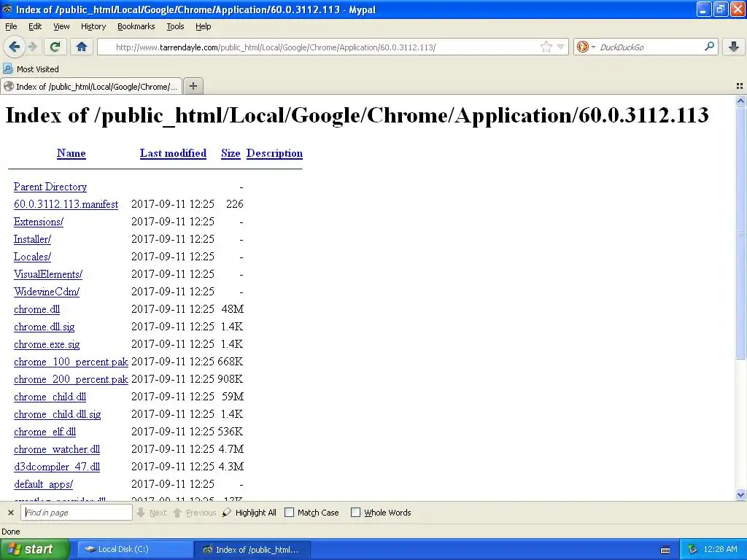Toggle Highlight All matches

[x=249, y=513]
